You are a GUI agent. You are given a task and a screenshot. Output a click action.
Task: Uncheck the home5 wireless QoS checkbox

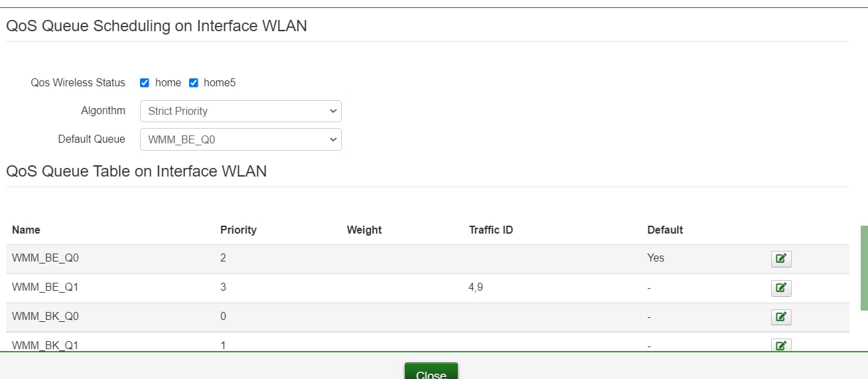pos(194,83)
